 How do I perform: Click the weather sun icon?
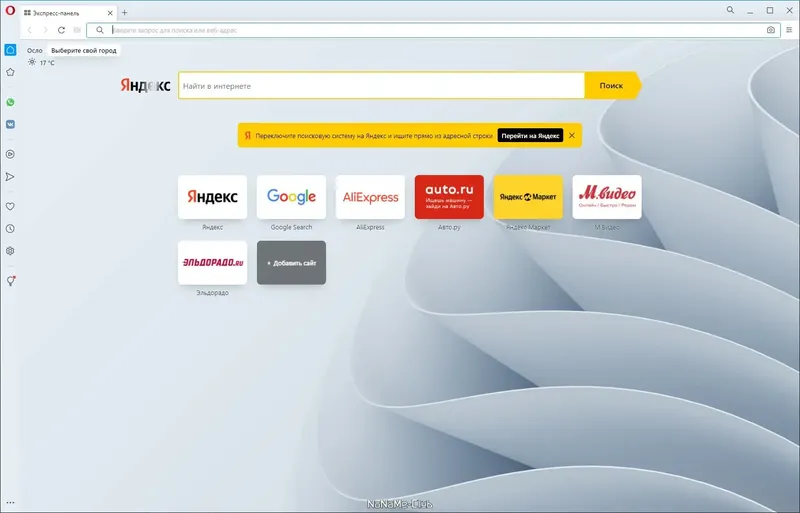click(32, 62)
